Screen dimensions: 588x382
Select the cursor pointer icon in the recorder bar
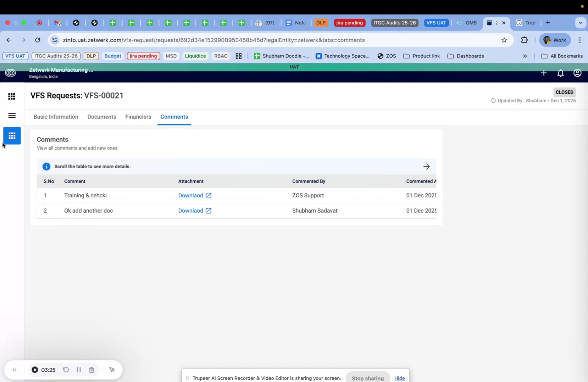(x=112, y=370)
